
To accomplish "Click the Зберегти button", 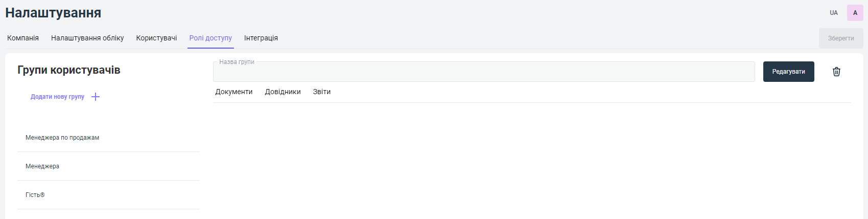I will tap(841, 38).
